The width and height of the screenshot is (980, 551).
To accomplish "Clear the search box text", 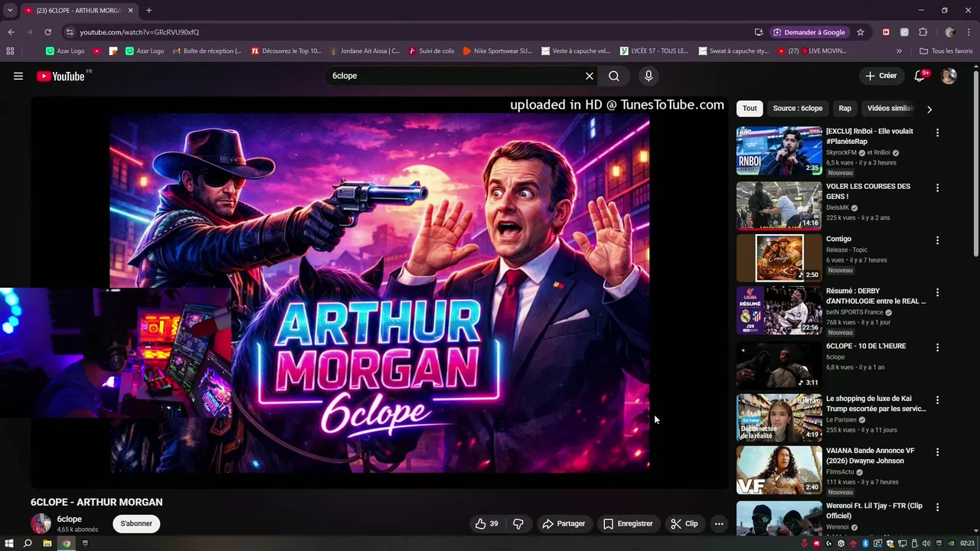I will [x=590, y=76].
